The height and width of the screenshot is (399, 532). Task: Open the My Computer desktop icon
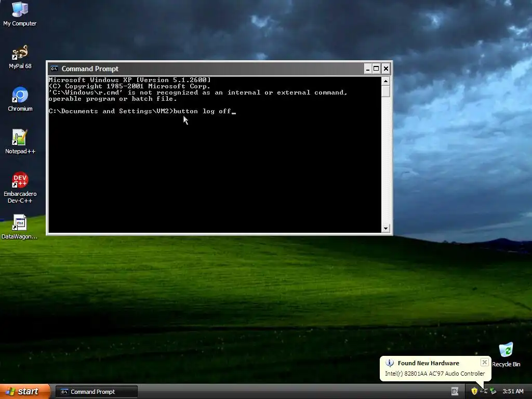coord(20,14)
